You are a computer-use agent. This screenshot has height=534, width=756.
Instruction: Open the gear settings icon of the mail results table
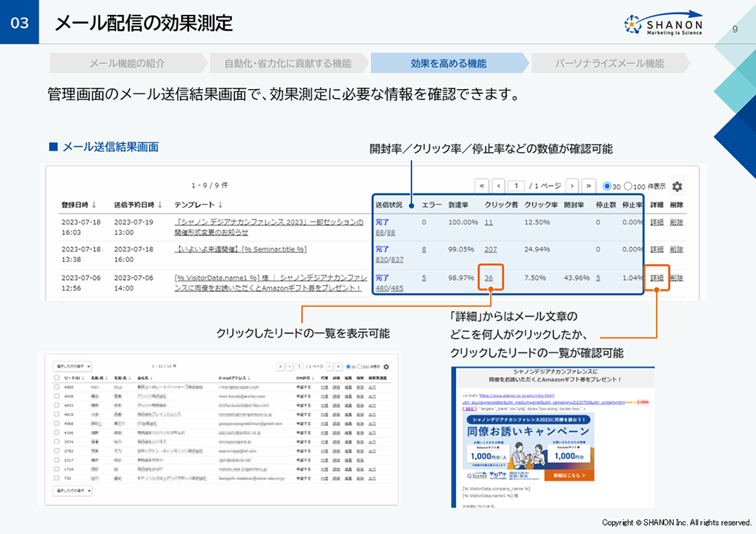tap(677, 186)
